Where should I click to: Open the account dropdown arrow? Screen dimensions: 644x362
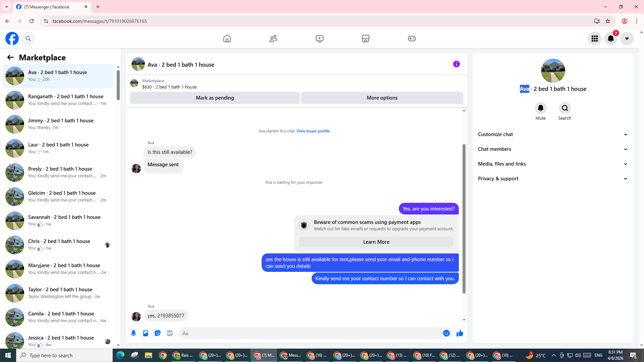627,39
